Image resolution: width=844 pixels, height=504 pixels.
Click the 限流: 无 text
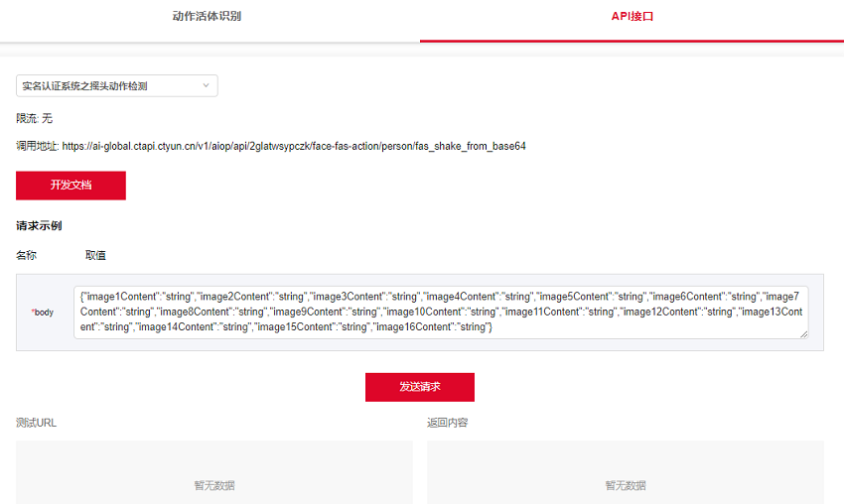[x=35, y=118]
